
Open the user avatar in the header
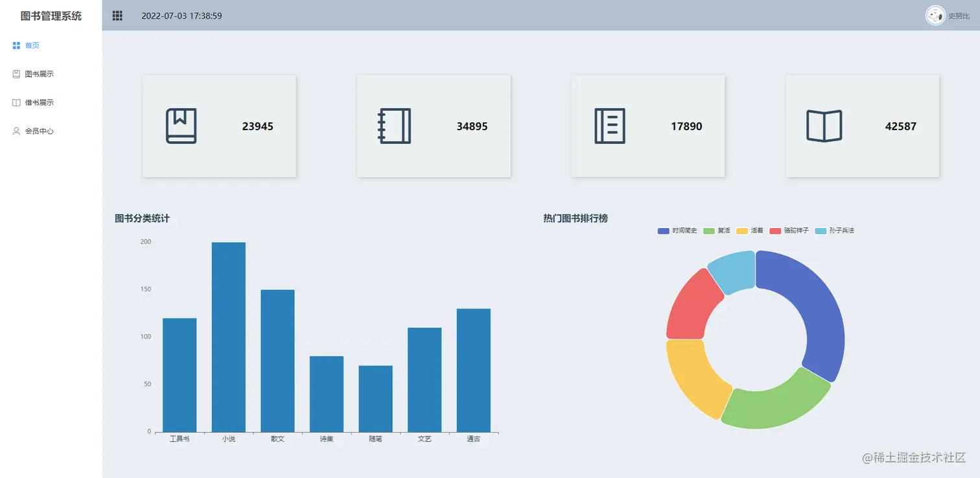(935, 16)
